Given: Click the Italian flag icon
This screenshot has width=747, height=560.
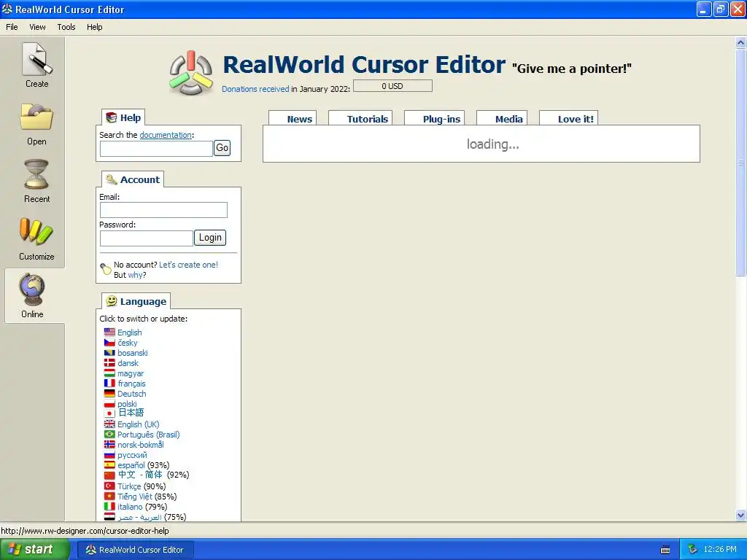Looking at the screenshot, I should pos(109,507).
